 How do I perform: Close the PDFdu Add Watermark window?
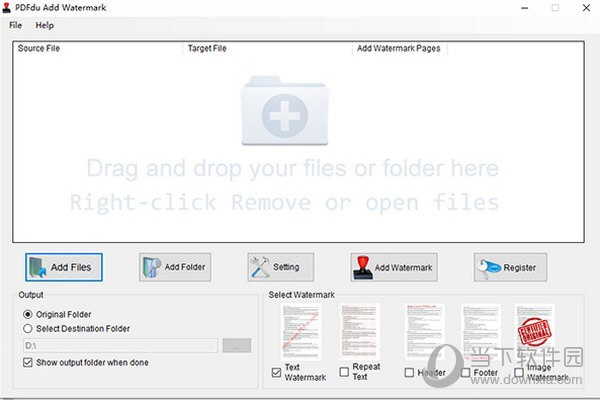pyautogui.click(x=586, y=8)
